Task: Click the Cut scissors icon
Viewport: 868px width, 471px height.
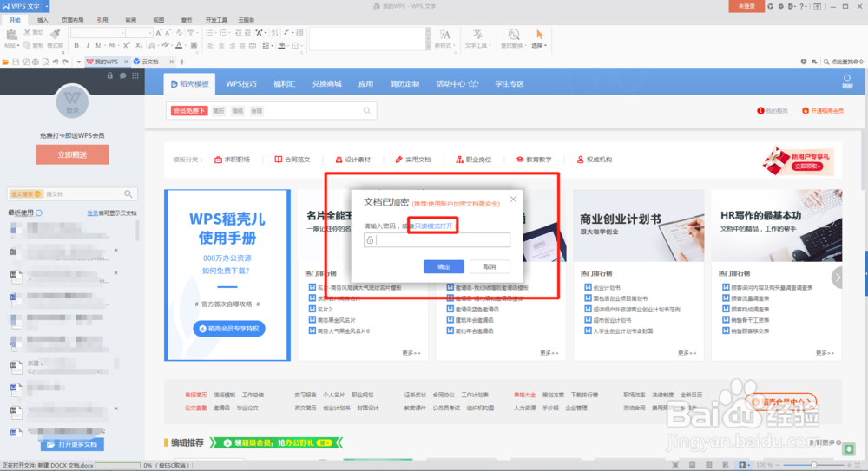Action: (x=27, y=33)
